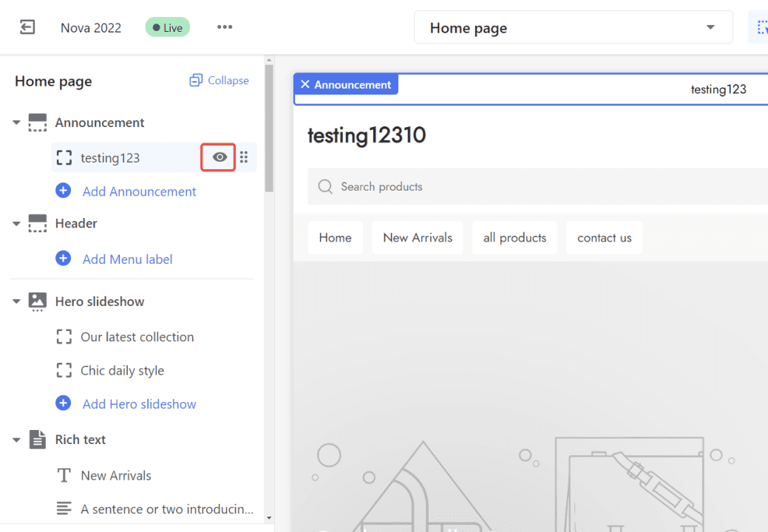
Task: Select the A sentence or two block
Action: click(x=167, y=510)
